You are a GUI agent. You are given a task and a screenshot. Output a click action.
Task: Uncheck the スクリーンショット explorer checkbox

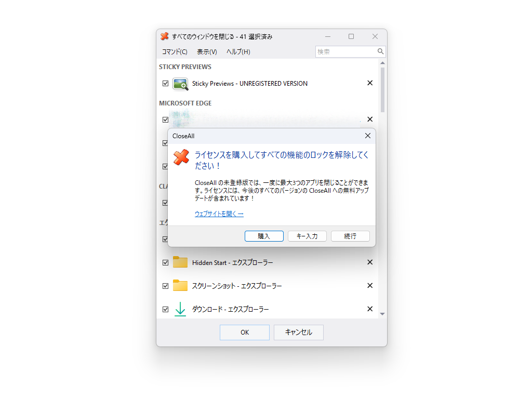click(x=165, y=286)
